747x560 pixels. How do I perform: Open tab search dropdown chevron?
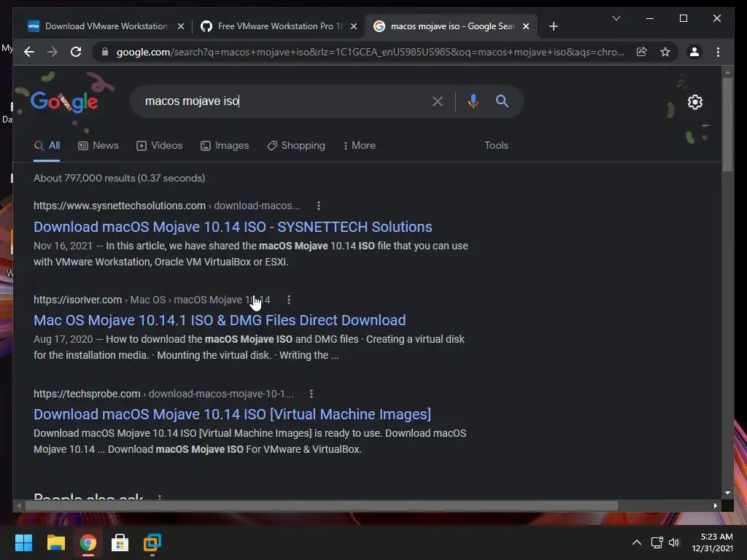pos(616,18)
